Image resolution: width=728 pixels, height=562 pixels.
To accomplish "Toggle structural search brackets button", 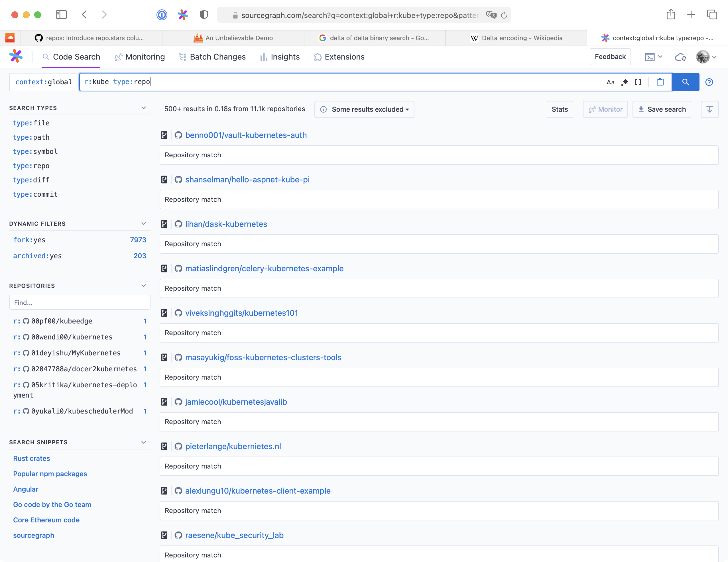I will [638, 82].
